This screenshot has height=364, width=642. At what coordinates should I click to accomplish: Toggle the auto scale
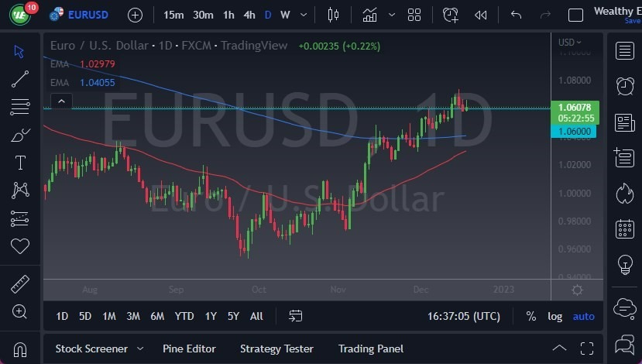pos(583,316)
